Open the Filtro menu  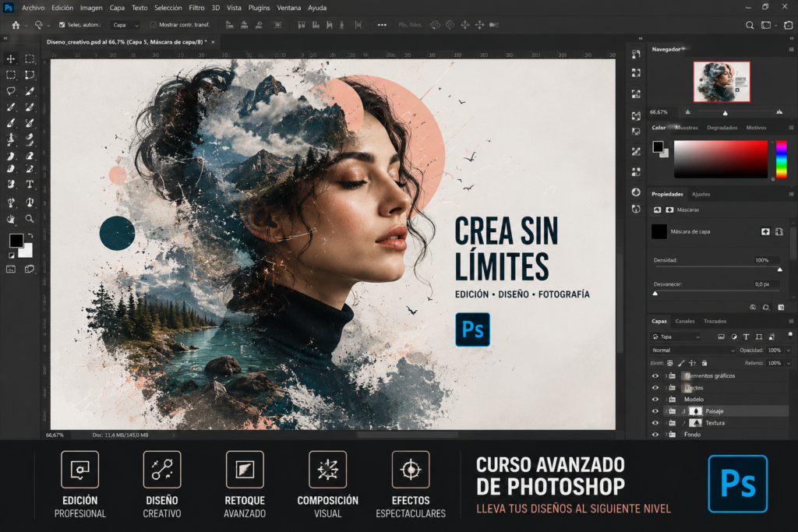click(196, 8)
